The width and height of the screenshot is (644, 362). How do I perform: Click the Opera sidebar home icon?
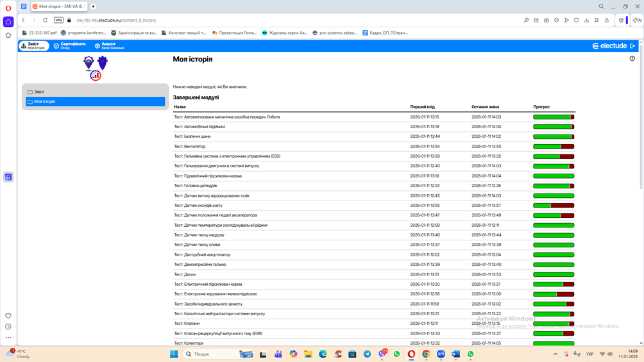click(8, 22)
